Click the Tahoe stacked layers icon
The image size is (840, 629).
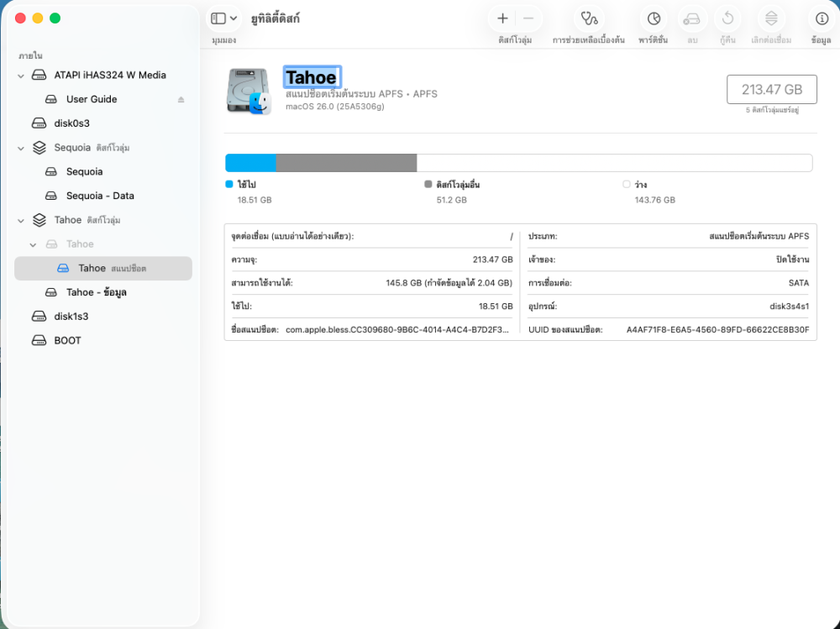(39, 220)
